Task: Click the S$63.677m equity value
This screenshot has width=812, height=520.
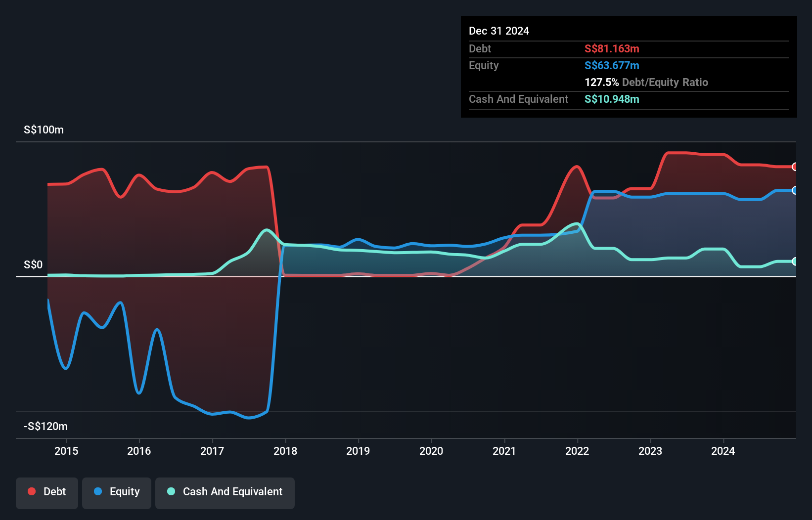Action: [x=612, y=65]
